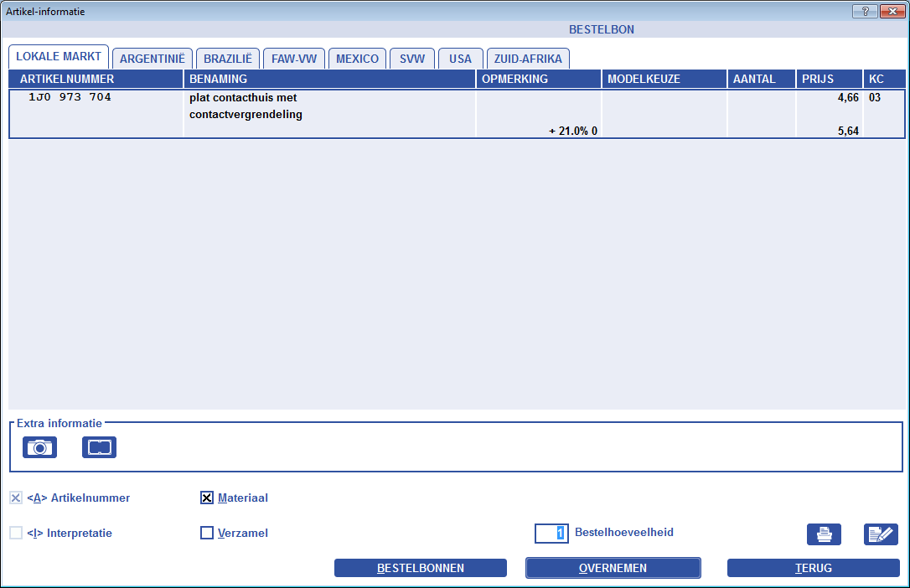Enable the Verzamel checkbox
The height and width of the screenshot is (588, 910).
pos(207,533)
